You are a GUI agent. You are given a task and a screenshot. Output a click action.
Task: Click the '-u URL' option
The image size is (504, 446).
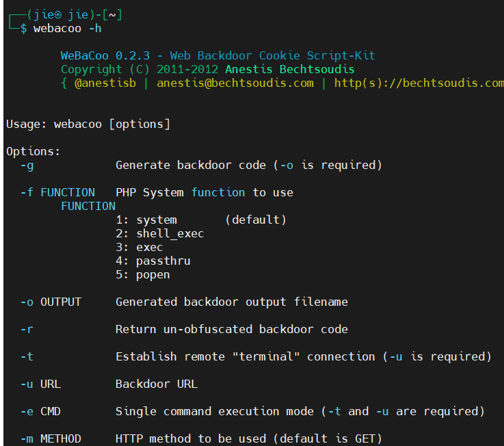pyautogui.click(x=40, y=384)
